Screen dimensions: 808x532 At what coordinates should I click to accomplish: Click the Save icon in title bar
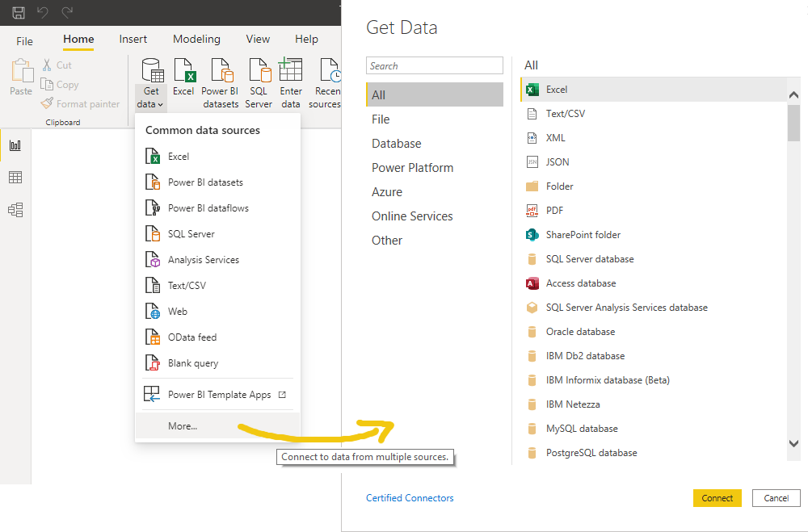18,12
